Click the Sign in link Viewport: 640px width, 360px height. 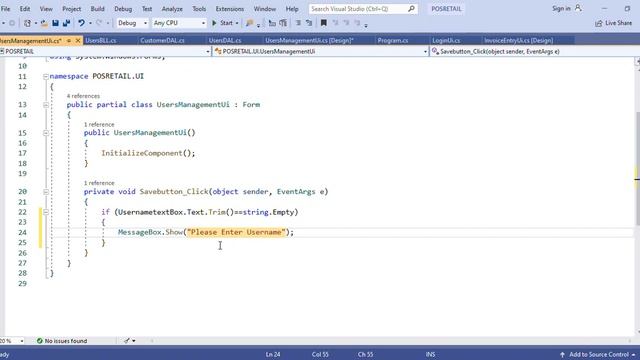click(x=561, y=8)
